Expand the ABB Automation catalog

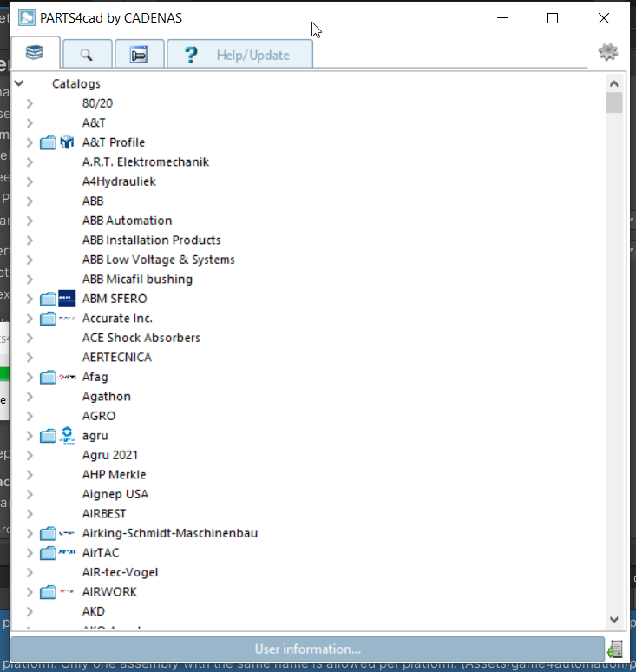pos(30,221)
